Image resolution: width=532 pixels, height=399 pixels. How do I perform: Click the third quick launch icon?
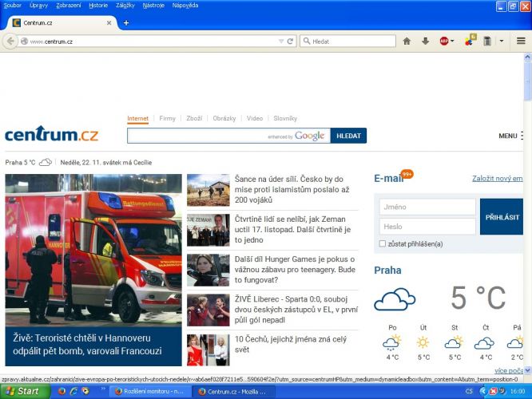click(85, 391)
